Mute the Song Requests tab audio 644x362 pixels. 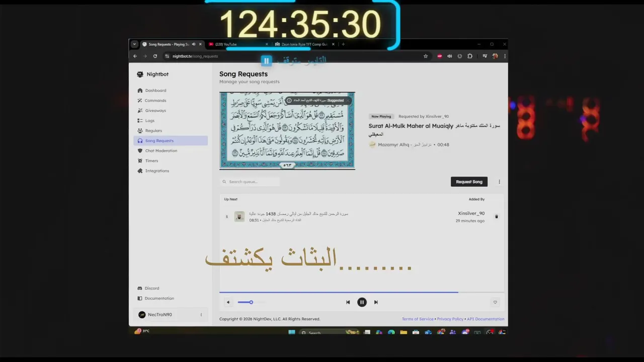click(x=194, y=44)
